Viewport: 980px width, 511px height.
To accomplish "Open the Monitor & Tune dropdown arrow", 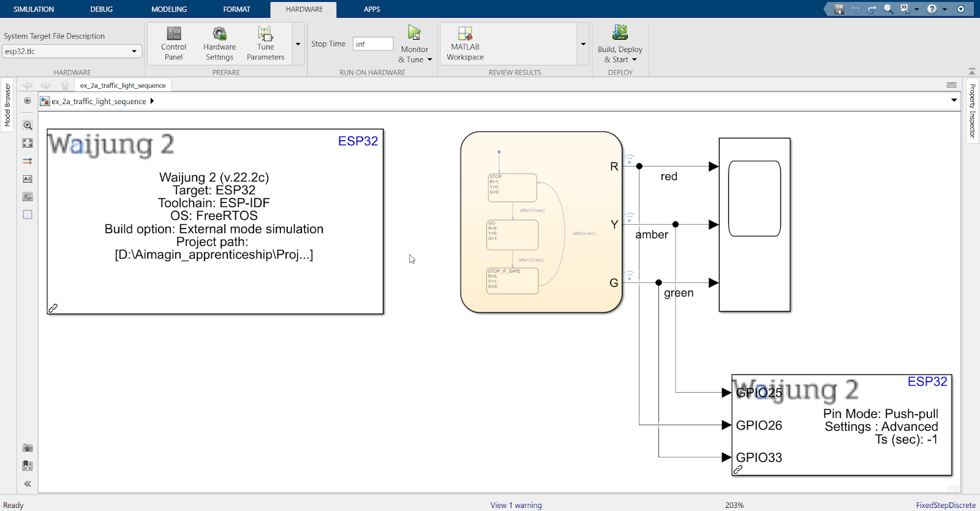I will [430, 59].
